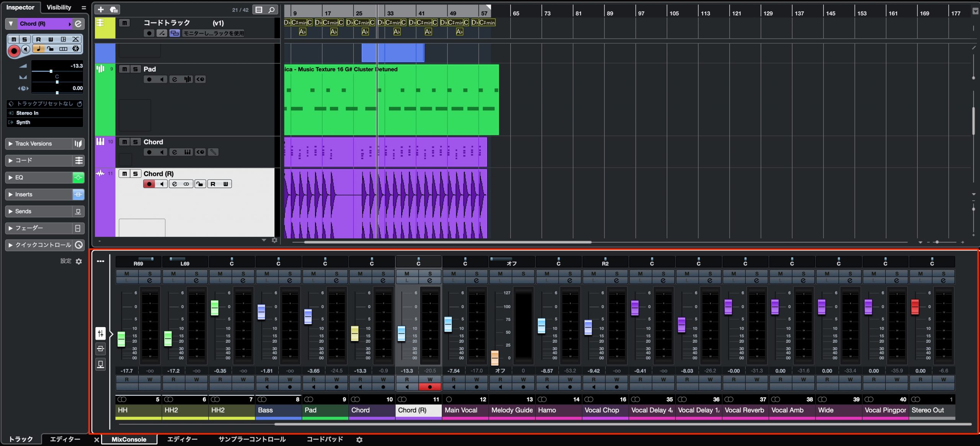The image size is (980, 446).
Task: Select the Inspector tab
Action: [x=20, y=7]
